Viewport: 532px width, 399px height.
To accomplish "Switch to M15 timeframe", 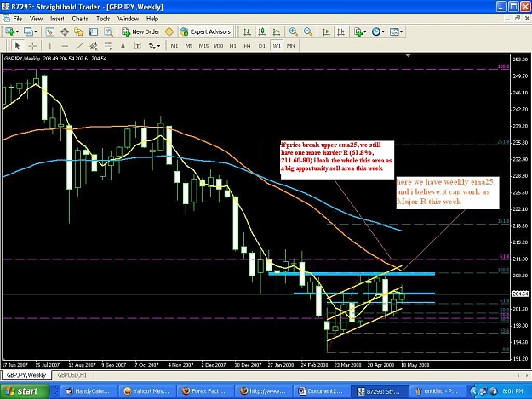I will pos(203,46).
